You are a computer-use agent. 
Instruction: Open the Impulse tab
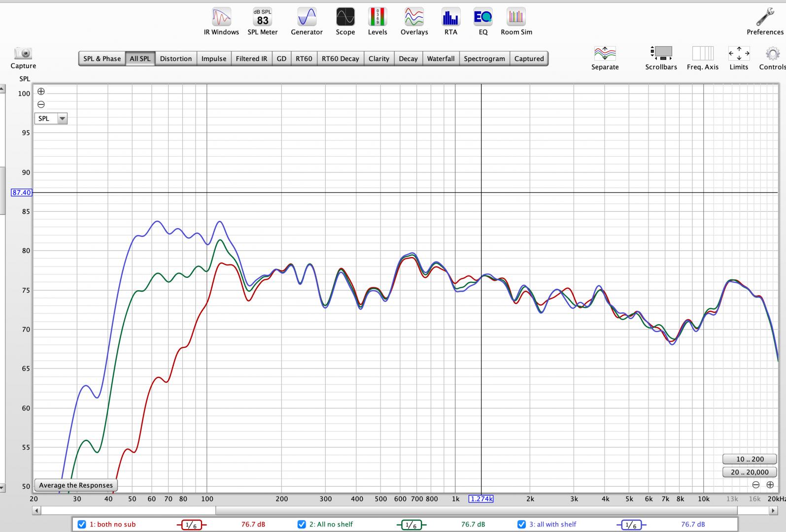[214, 59]
